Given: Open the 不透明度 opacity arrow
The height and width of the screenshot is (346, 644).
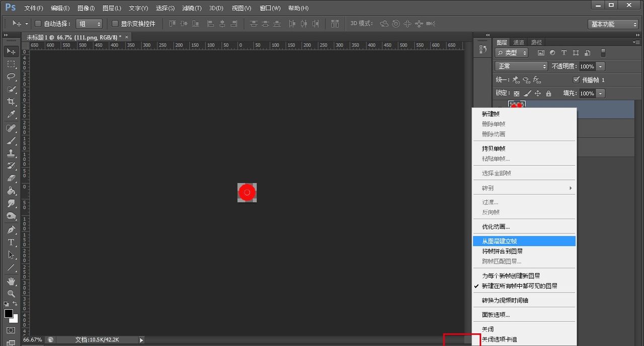Looking at the screenshot, I should tap(601, 66).
